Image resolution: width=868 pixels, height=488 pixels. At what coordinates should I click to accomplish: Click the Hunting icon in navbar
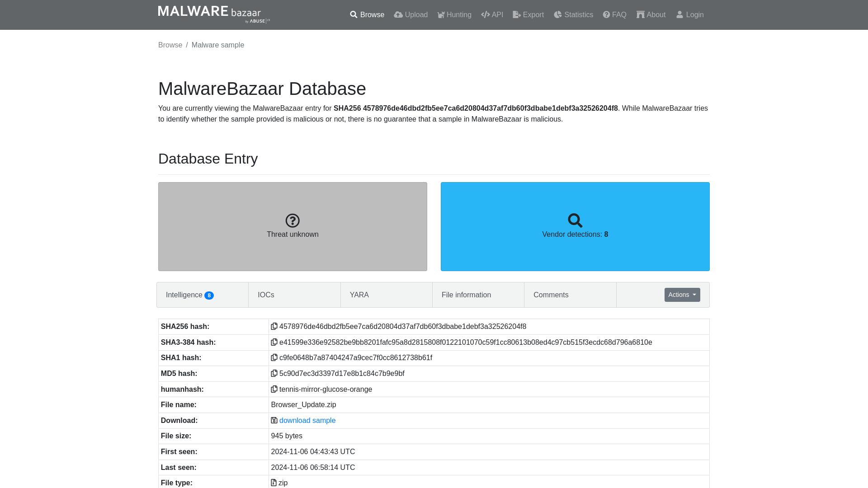point(440,14)
